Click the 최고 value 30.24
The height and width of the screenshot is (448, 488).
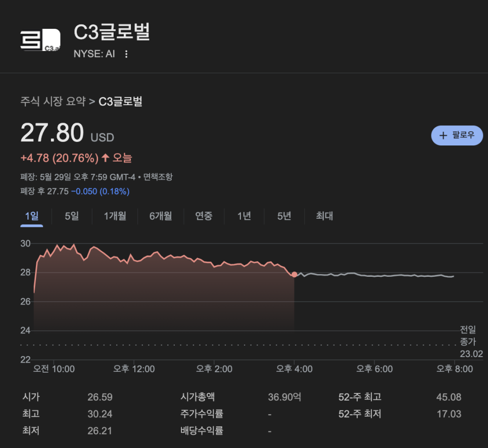click(x=100, y=414)
